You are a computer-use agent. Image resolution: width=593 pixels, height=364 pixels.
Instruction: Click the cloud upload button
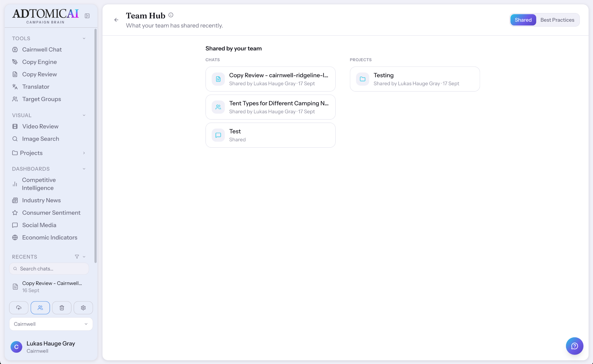[19, 308]
